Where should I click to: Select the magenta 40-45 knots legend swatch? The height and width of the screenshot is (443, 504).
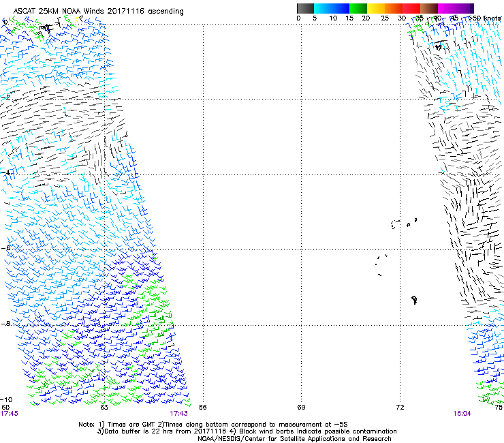click(x=447, y=8)
